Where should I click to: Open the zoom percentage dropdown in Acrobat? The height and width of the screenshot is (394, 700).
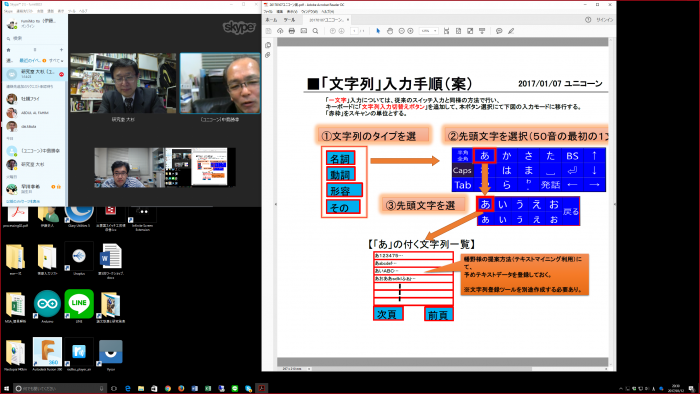429,31
